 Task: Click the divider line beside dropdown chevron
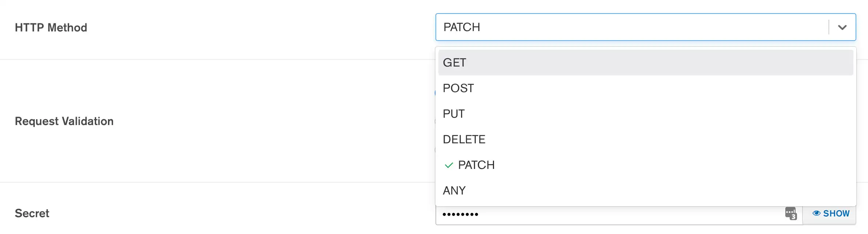point(829,27)
